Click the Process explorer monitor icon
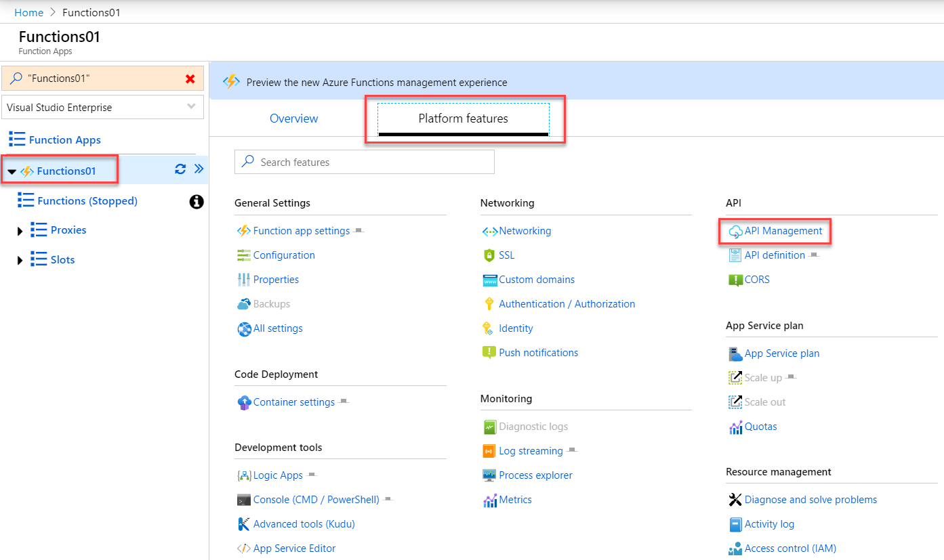Image resolution: width=944 pixels, height=560 pixels. point(490,475)
